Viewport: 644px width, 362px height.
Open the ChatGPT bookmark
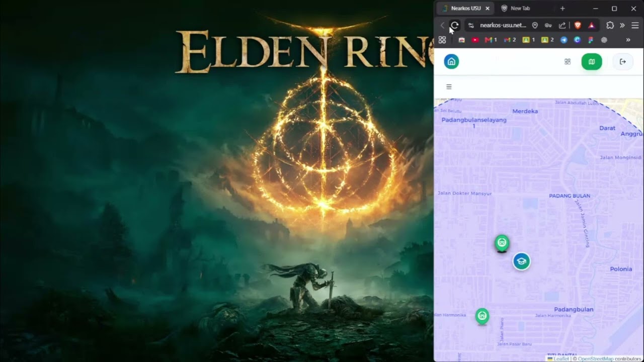pyautogui.click(x=604, y=40)
